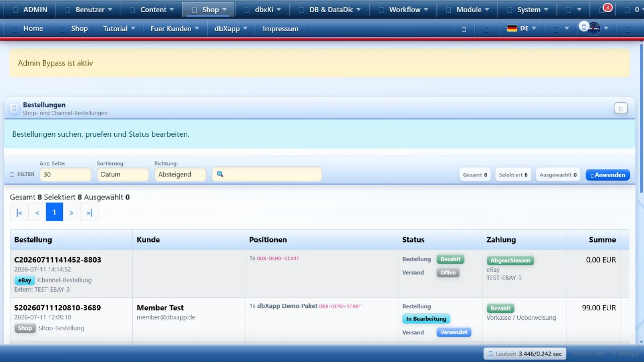Click the customer name Member Test
This screenshot has width=644, height=362.
click(x=160, y=308)
